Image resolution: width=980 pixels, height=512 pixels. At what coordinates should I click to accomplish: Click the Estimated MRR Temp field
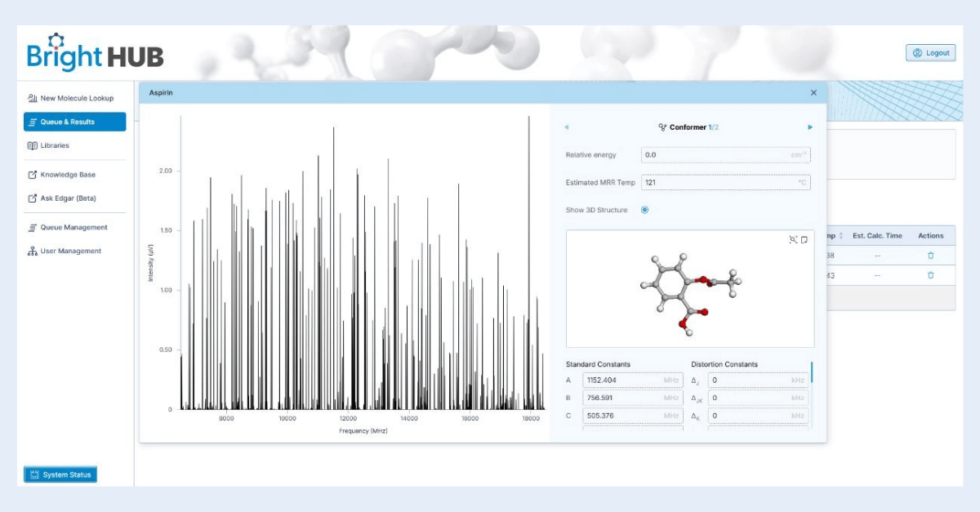726,183
